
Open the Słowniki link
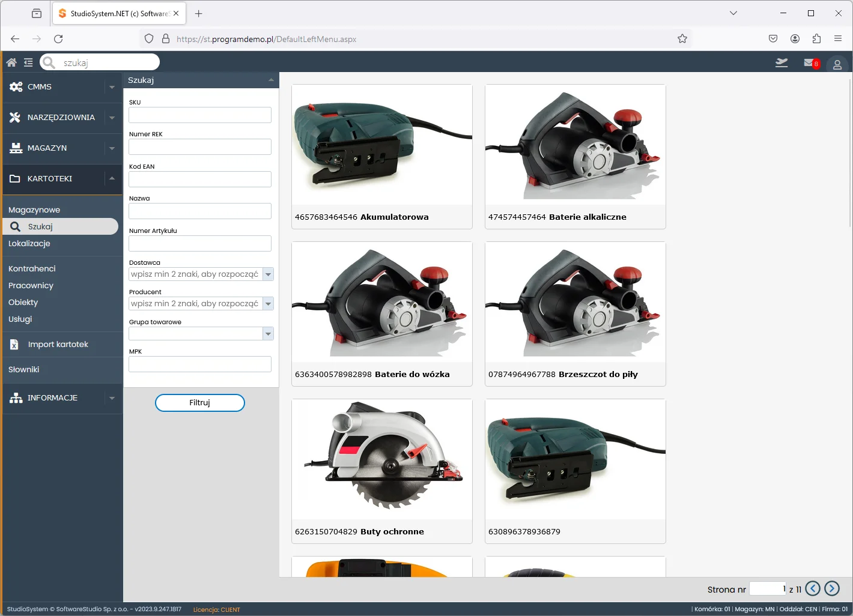(24, 370)
